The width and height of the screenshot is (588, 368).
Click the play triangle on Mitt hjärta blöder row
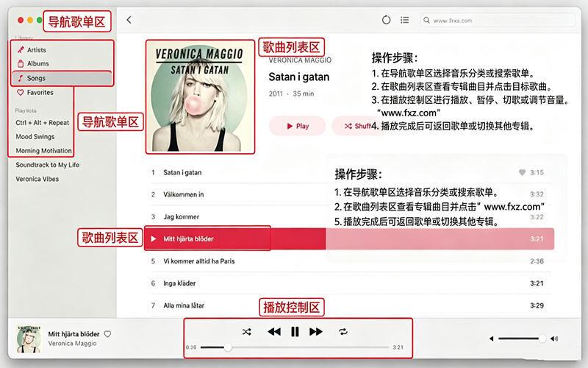pyautogui.click(x=153, y=238)
